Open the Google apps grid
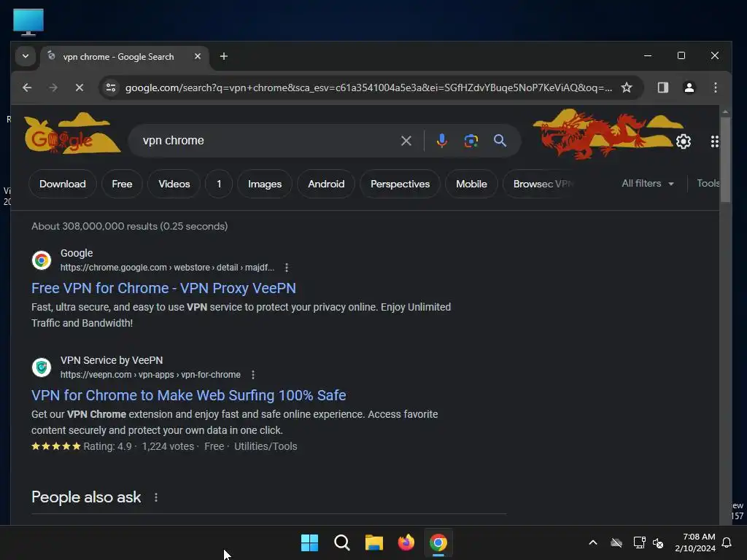 [x=714, y=141]
